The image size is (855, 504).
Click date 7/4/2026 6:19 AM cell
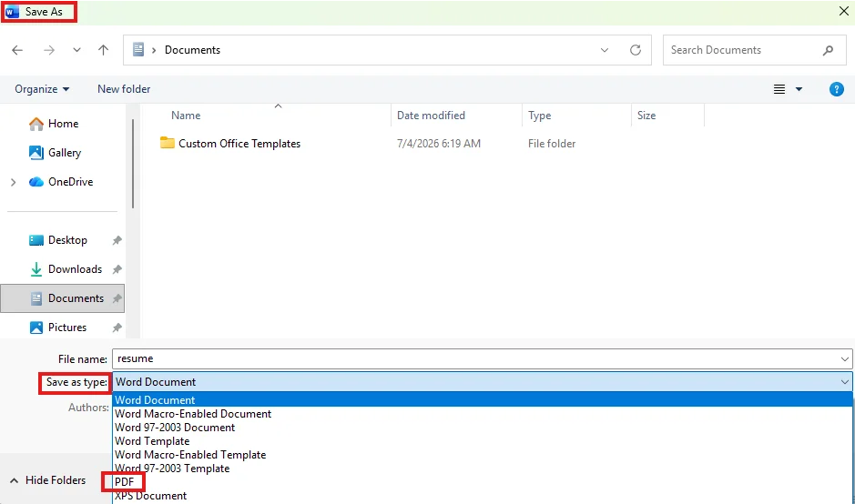pos(438,144)
